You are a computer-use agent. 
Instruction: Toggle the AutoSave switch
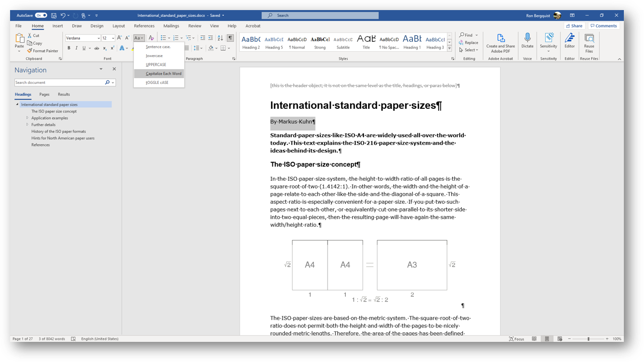(x=41, y=15)
